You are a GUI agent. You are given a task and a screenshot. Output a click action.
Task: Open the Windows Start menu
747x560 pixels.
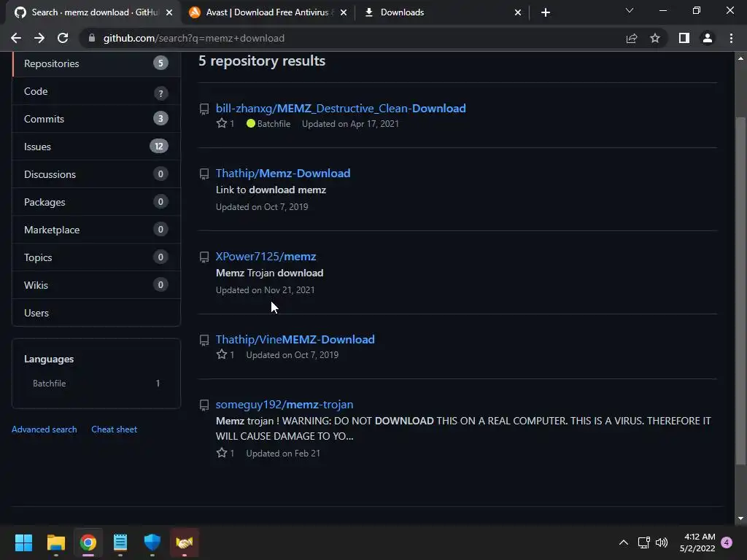[23, 542]
